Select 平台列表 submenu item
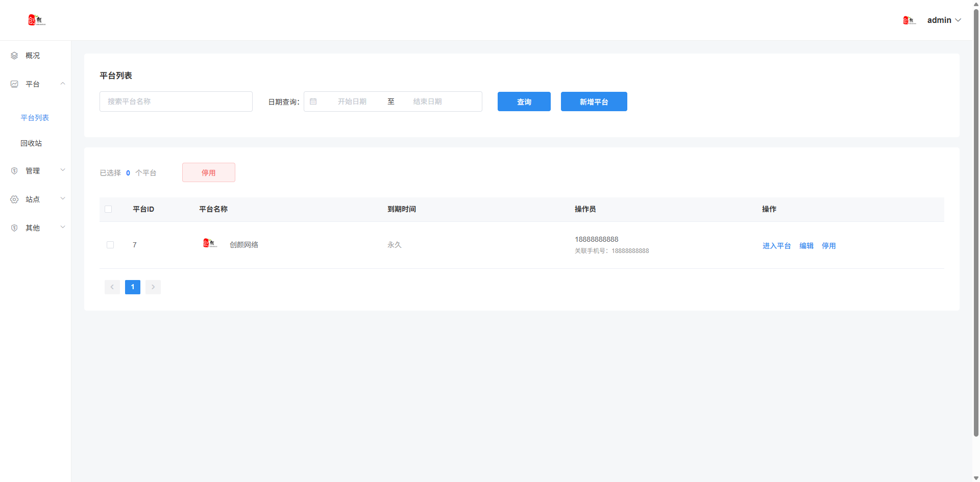The height and width of the screenshot is (482, 980). point(35,118)
